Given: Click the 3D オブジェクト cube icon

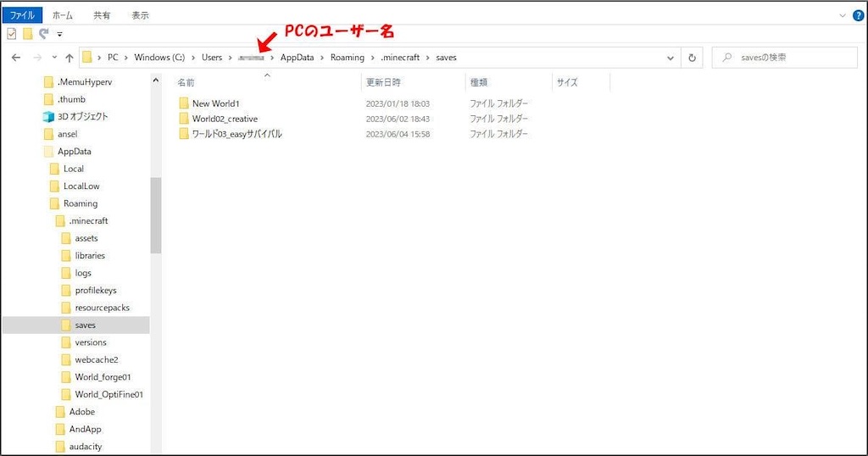Looking at the screenshot, I should coord(48,117).
